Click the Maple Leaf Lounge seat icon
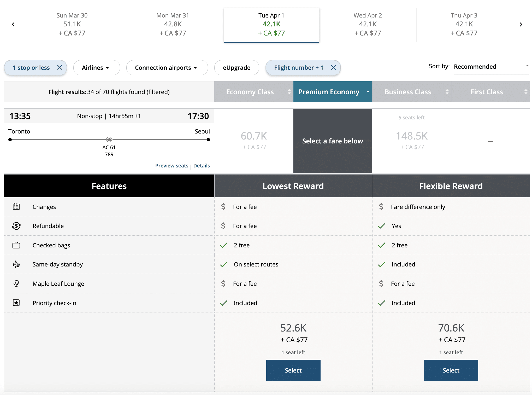 click(16, 284)
